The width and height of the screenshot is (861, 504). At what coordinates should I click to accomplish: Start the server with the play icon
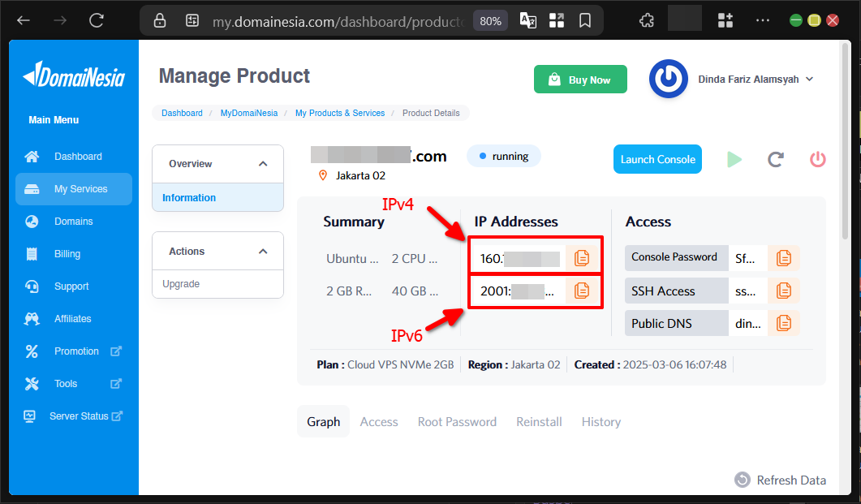(x=734, y=159)
